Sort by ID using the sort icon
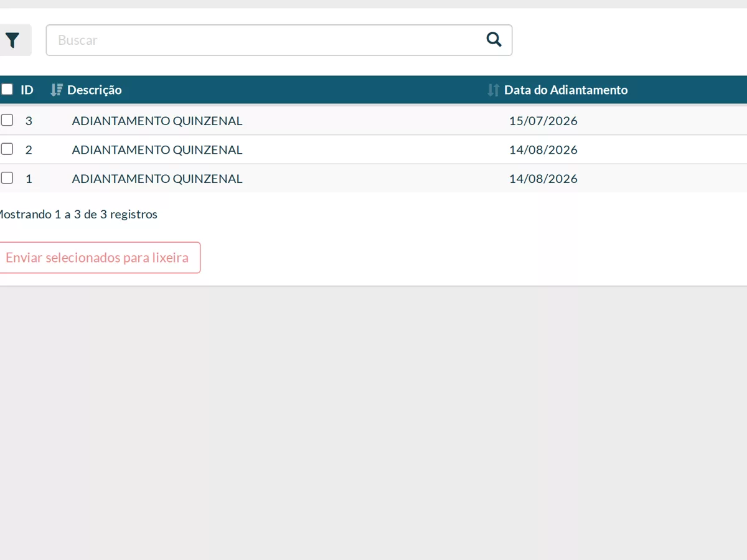 click(x=57, y=90)
